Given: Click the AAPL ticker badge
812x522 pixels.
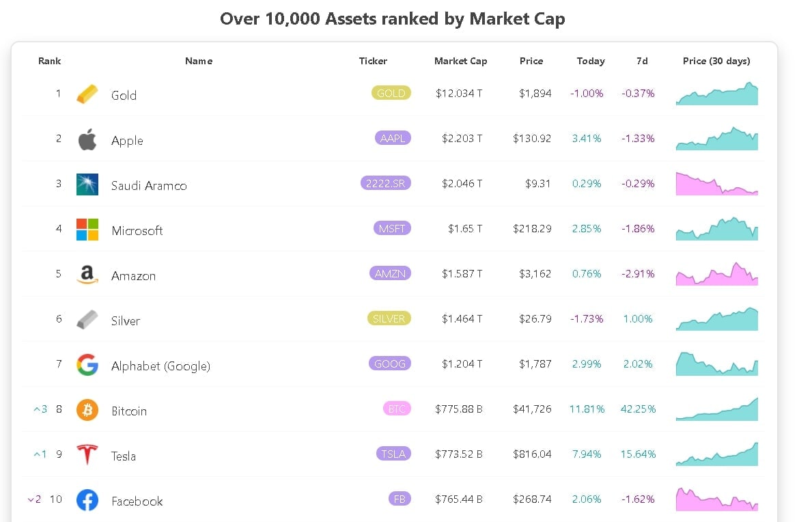Looking at the screenshot, I should coord(393,138).
